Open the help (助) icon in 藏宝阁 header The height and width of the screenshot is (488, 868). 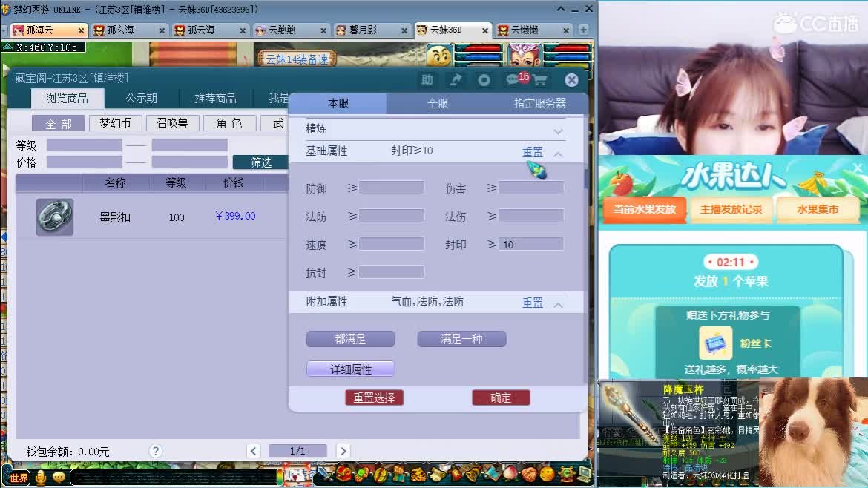coord(427,80)
